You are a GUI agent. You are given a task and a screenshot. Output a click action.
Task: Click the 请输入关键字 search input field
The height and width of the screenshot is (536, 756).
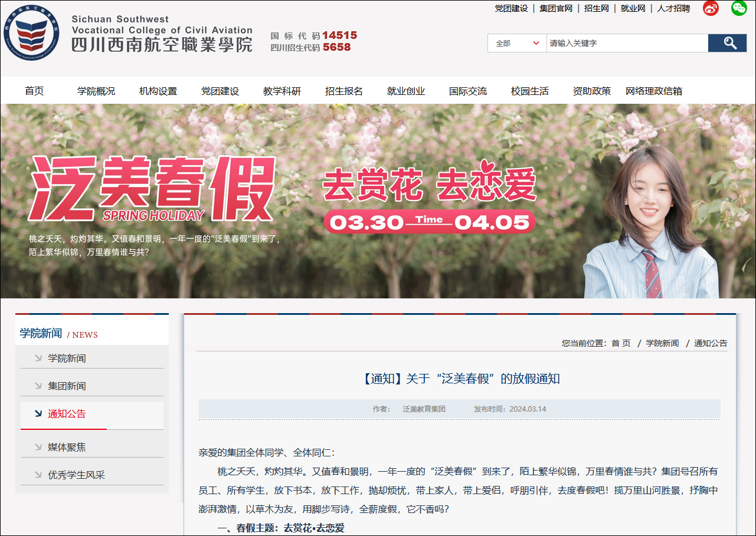(x=627, y=43)
